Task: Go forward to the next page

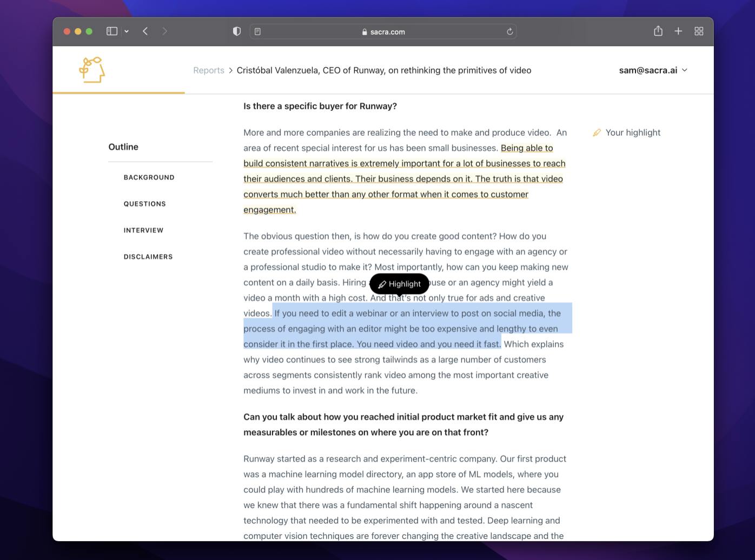Action: 164,31
